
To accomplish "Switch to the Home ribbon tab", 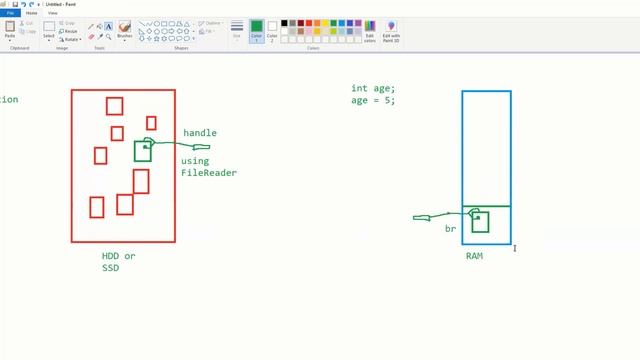I will point(31,13).
